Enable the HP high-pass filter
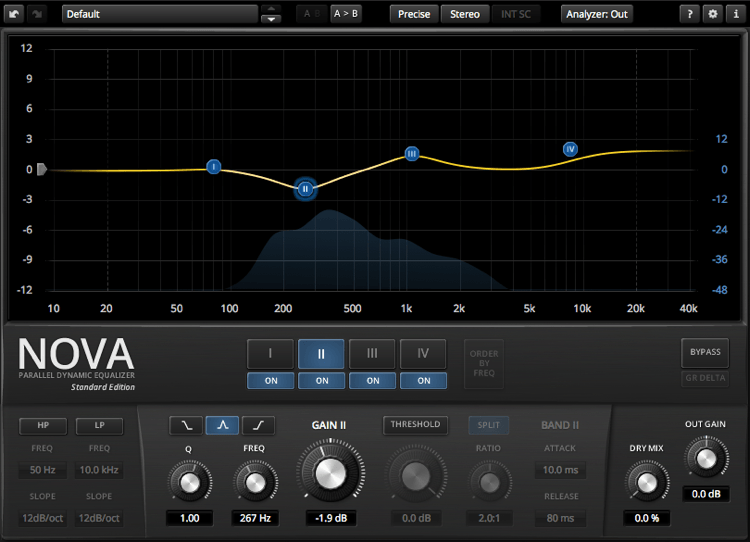 (43, 426)
